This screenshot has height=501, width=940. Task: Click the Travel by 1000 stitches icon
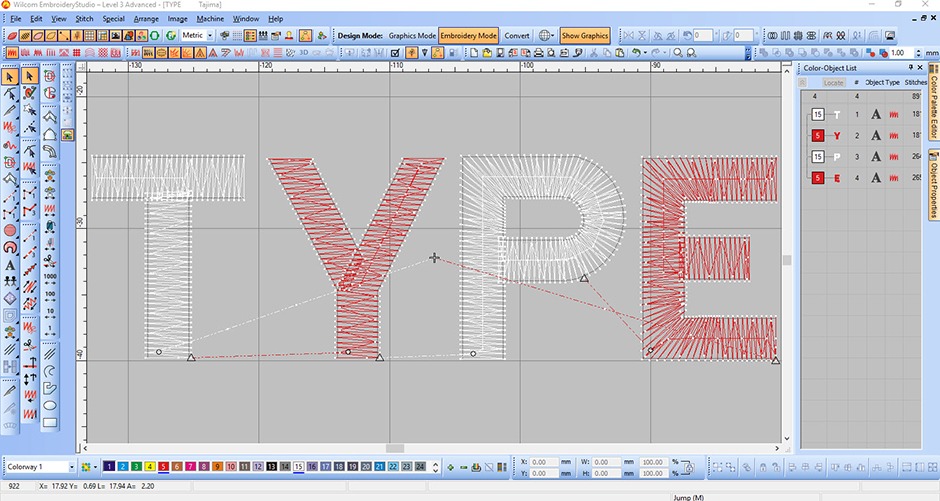point(50,277)
